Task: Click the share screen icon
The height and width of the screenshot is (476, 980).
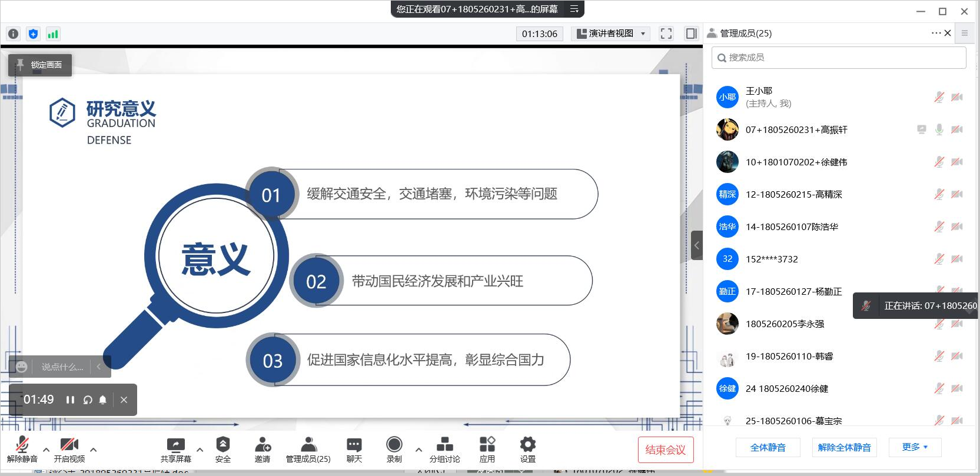Action: tap(175, 445)
